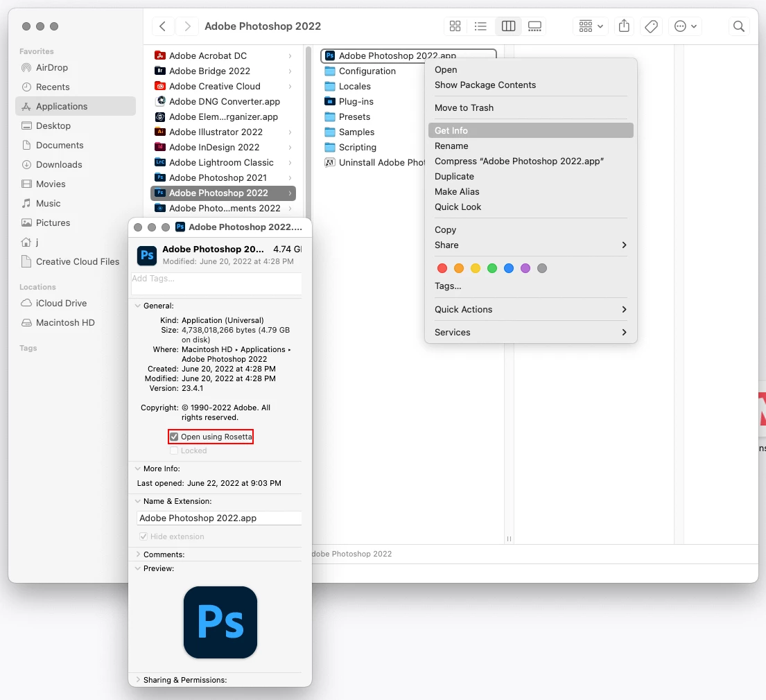Image resolution: width=766 pixels, height=700 pixels.
Task: Choose Make Alias in the context menu
Action: point(530,191)
